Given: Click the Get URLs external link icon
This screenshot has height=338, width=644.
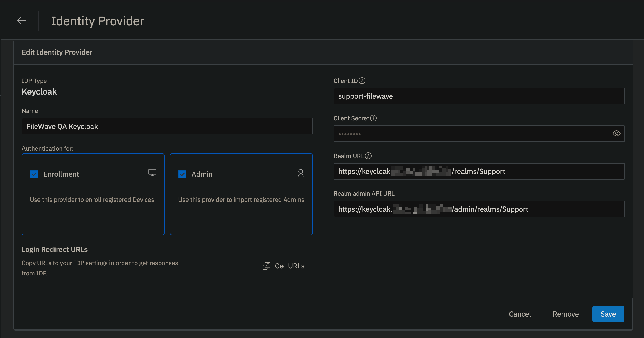Looking at the screenshot, I should click(x=266, y=266).
